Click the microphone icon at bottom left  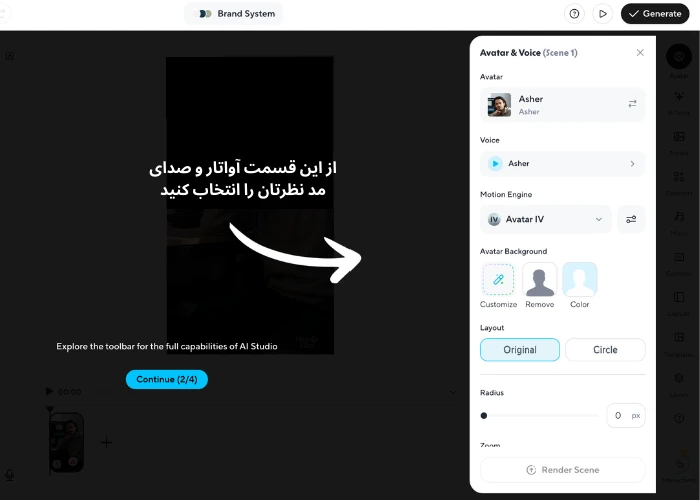click(9, 475)
